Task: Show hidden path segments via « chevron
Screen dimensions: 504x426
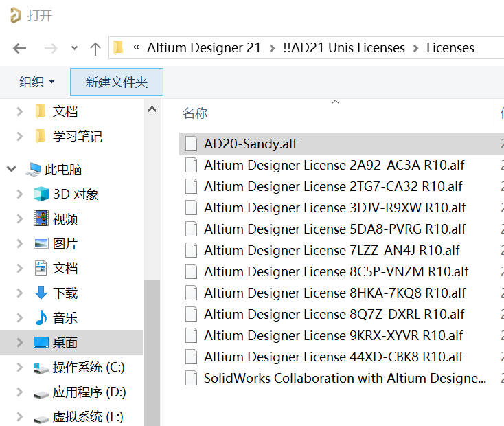Action: click(x=136, y=47)
